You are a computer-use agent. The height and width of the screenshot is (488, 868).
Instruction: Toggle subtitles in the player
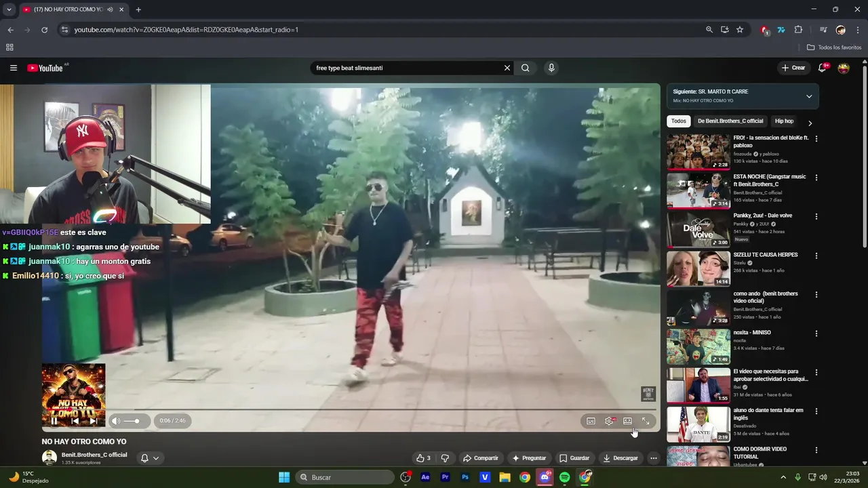pyautogui.click(x=591, y=421)
